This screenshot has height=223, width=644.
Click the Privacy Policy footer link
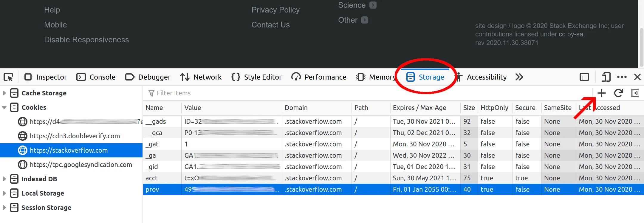(x=275, y=10)
